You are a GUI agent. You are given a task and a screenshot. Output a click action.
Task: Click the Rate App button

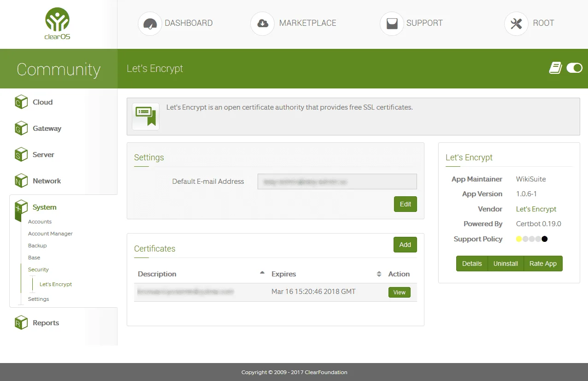(x=543, y=264)
